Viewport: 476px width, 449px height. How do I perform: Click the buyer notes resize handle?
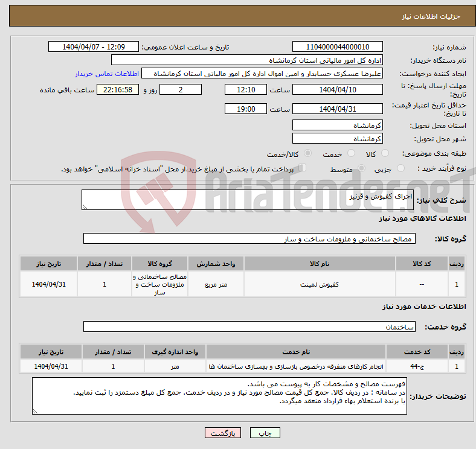tap(35, 412)
